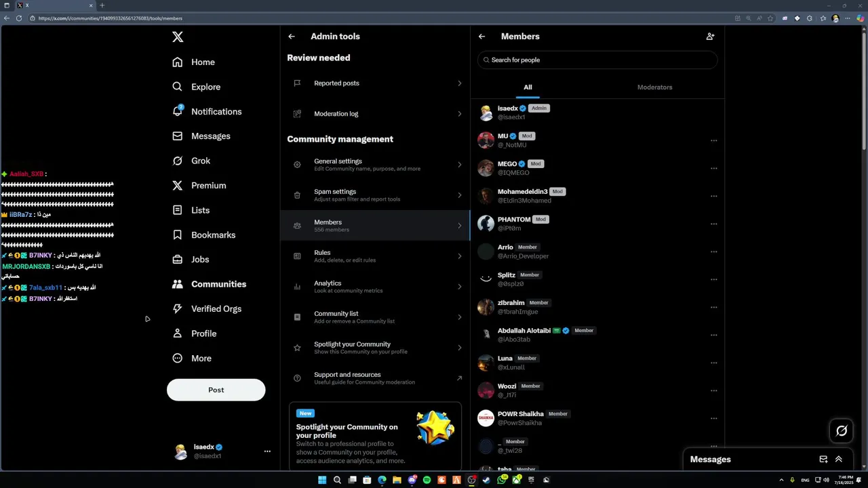Open Moderation log
Image resolution: width=868 pixels, height=488 pixels.
pos(375,114)
